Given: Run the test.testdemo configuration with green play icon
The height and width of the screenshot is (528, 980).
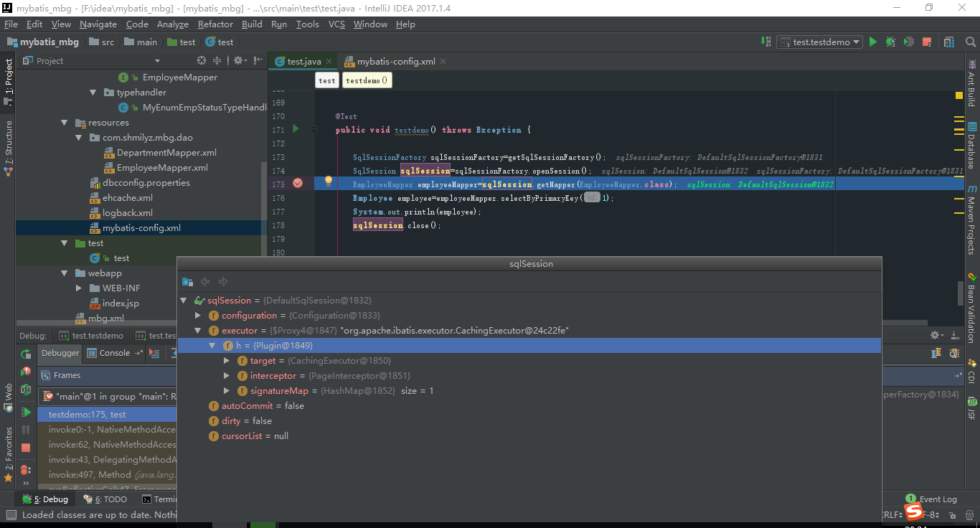Looking at the screenshot, I should point(873,42).
